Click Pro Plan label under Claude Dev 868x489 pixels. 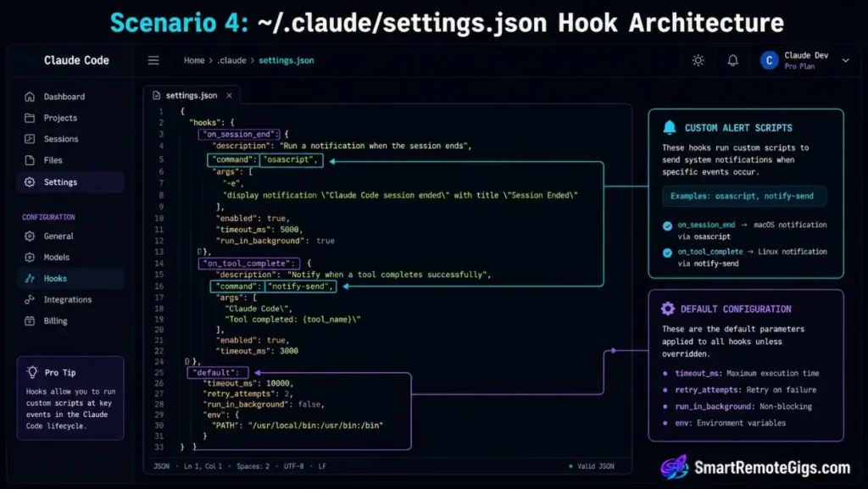799,66
